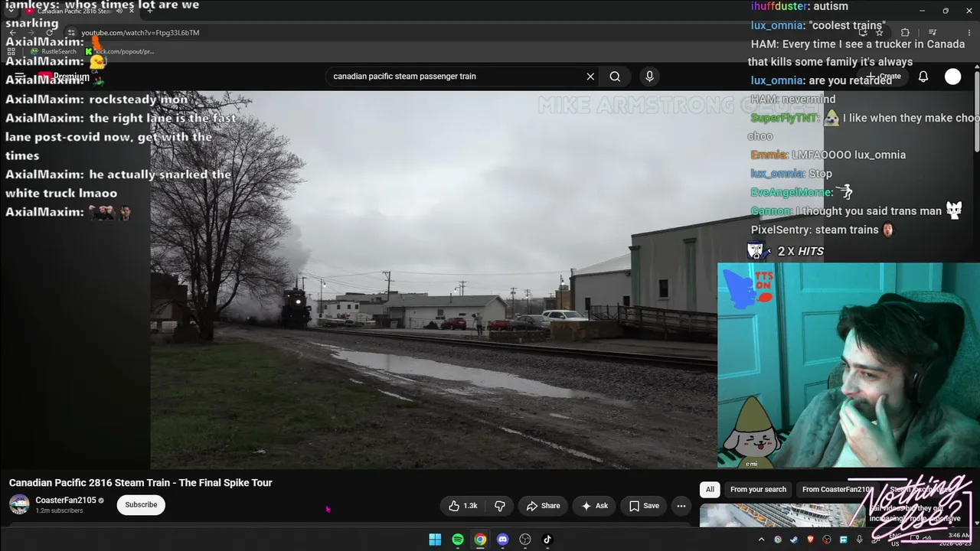Open Brave icon in system tray
This screenshot has width=980, height=551.
click(x=811, y=540)
